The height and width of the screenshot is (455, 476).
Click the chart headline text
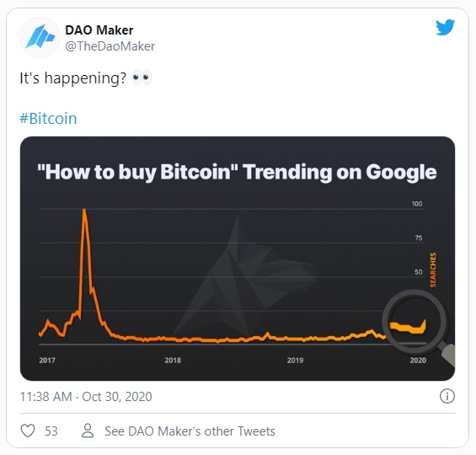(237, 172)
